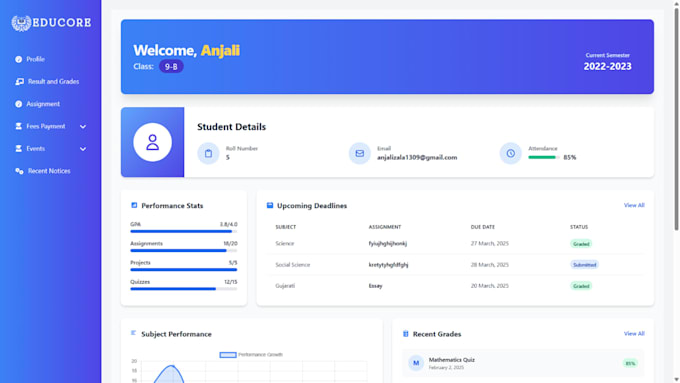
Task: Click the 85% attendance value
Action: pos(570,157)
